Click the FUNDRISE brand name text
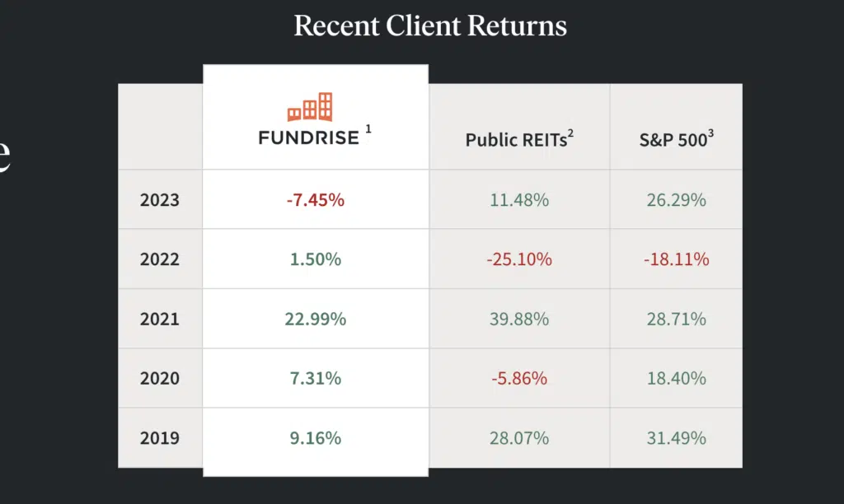The height and width of the screenshot is (504, 844). click(x=309, y=138)
